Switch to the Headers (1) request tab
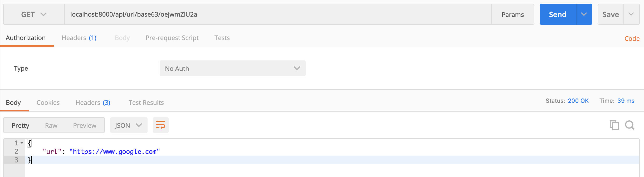The height and width of the screenshot is (177, 644). pyautogui.click(x=79, y=38)
